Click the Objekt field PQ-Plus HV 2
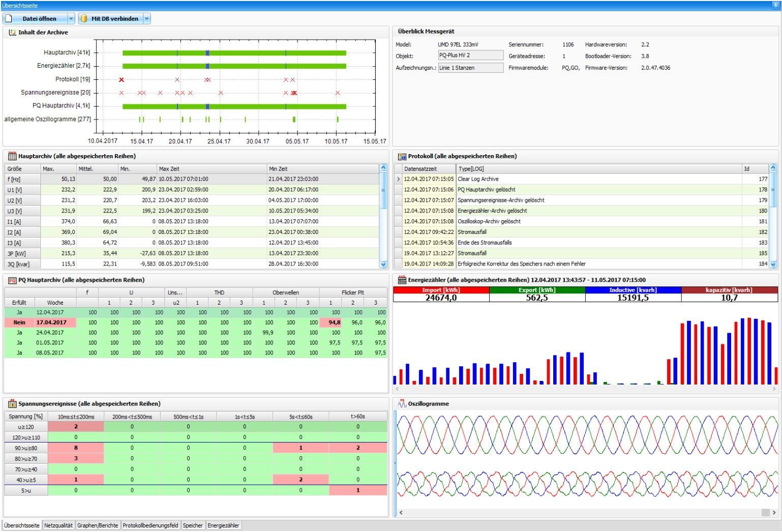 (470, 55)
